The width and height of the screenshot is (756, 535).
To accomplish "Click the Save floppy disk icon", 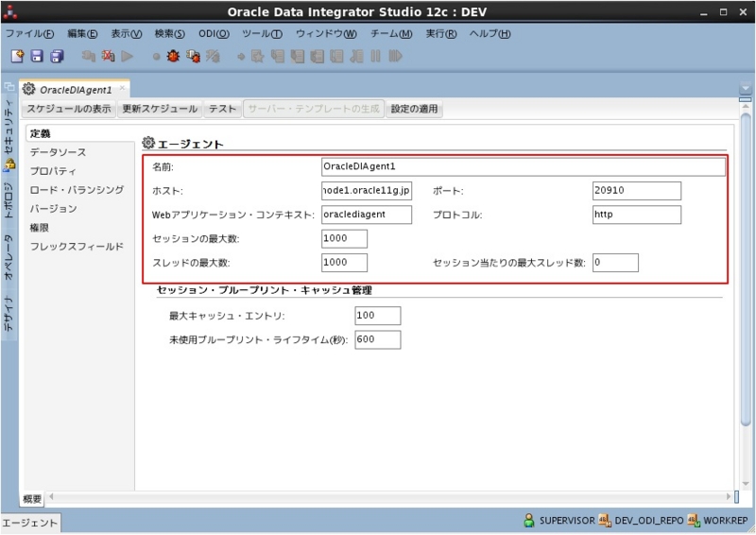I will 37,56.
